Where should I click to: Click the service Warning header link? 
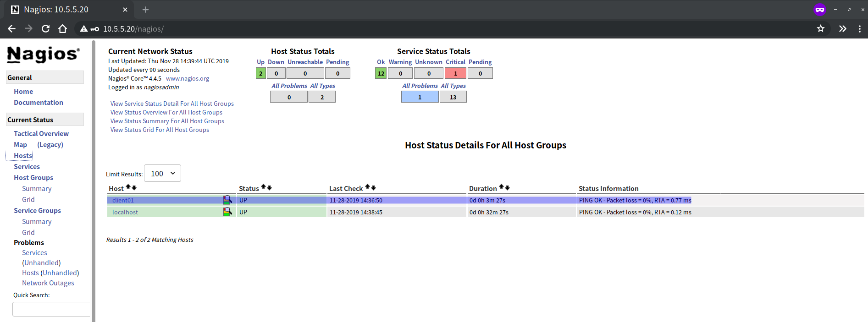pyautogui.click(x=400, y=62)
